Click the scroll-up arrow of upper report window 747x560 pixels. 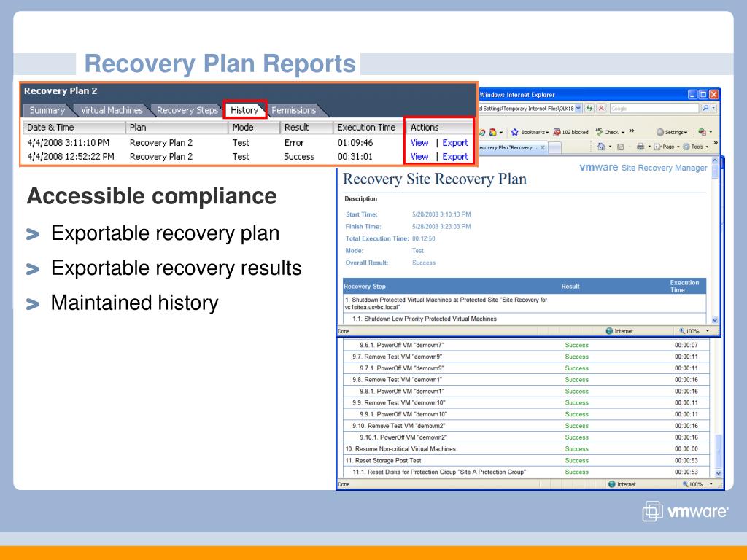pos(715,161)
